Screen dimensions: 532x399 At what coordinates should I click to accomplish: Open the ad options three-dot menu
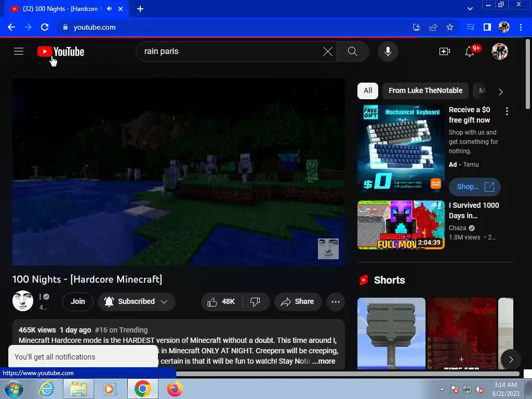coord(507,111)
